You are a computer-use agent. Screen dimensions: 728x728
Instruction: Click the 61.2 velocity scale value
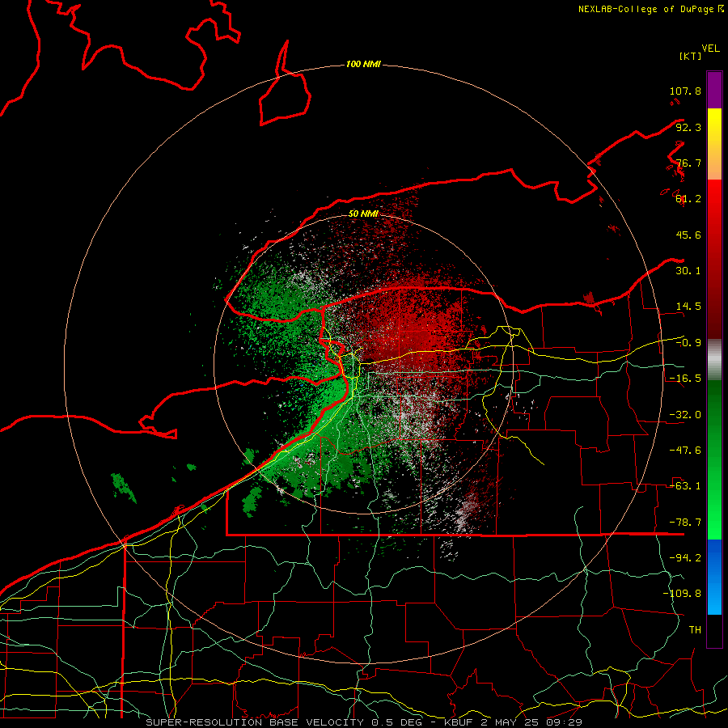pyautogui.click(x=688, y=199)
